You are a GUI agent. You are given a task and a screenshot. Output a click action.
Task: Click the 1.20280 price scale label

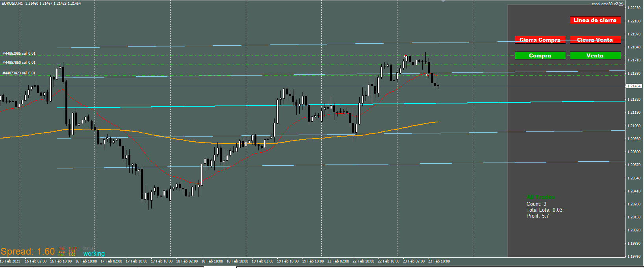[x=634, y=204]
